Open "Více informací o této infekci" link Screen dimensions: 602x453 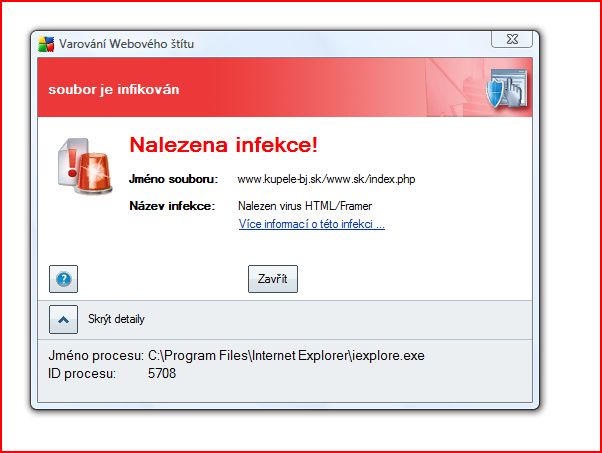[x=311, y=224]
